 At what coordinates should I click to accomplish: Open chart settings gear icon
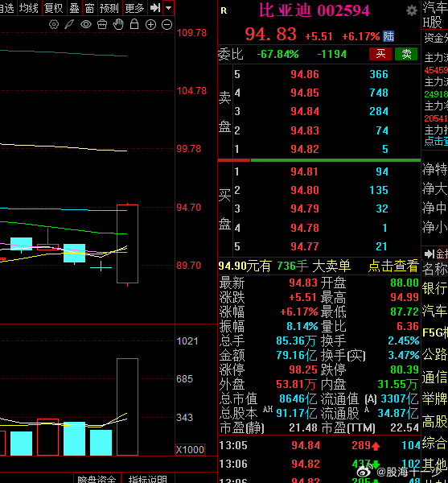click(54, 24)
